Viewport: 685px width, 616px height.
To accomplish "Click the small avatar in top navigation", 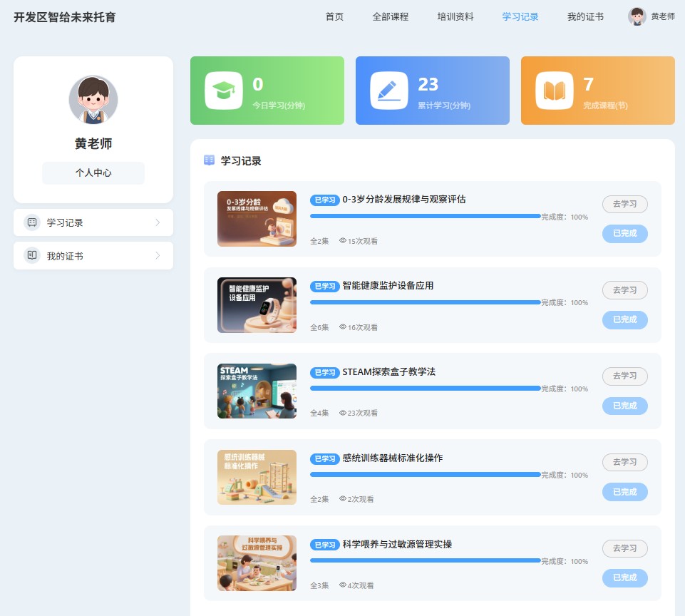I will 637,16.
